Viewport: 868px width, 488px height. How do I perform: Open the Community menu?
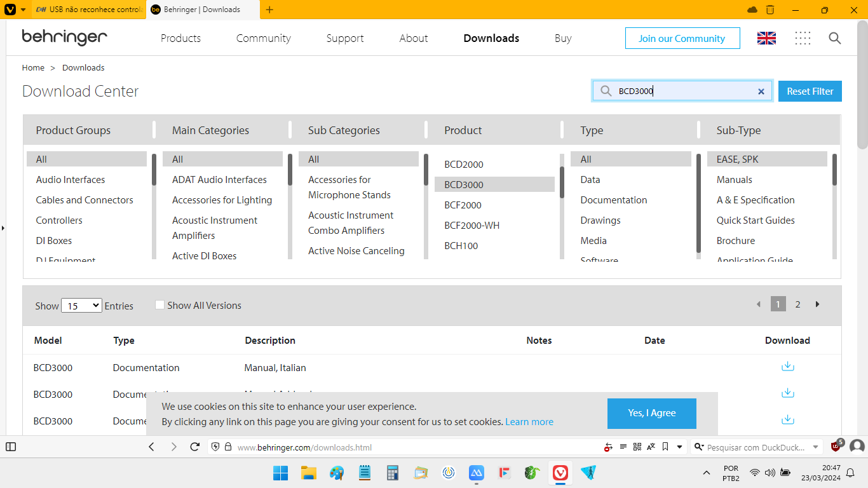click(264, 38)
